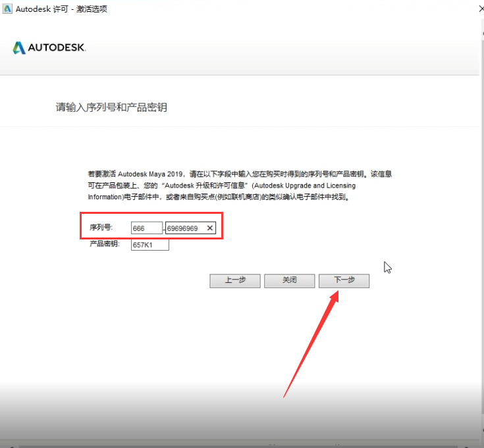Click the title text Autodesk 许可 - 激活选项

[x=61, y=9]
